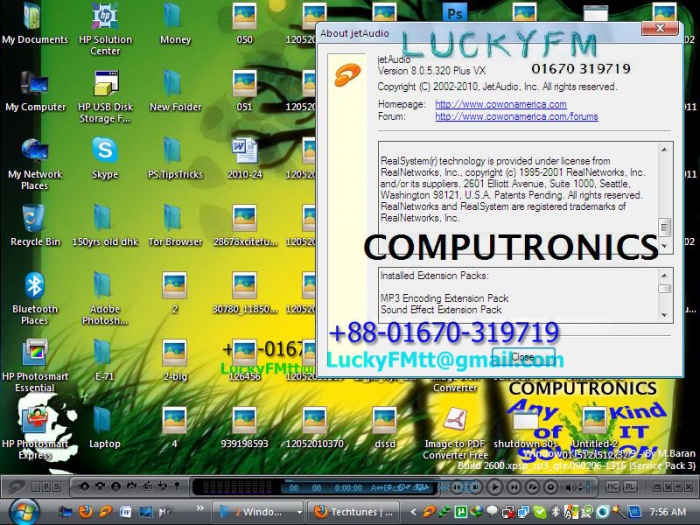Click the green Skype tray icon
Image resolution: width=700 pixels, height=525 pixels.
[x=540, y=512]
